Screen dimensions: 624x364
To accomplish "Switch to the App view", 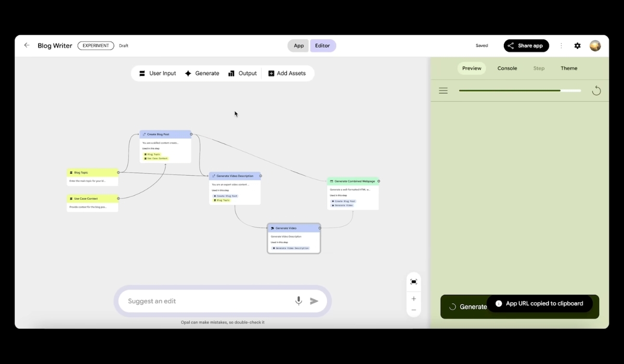I will pos(298,46).
